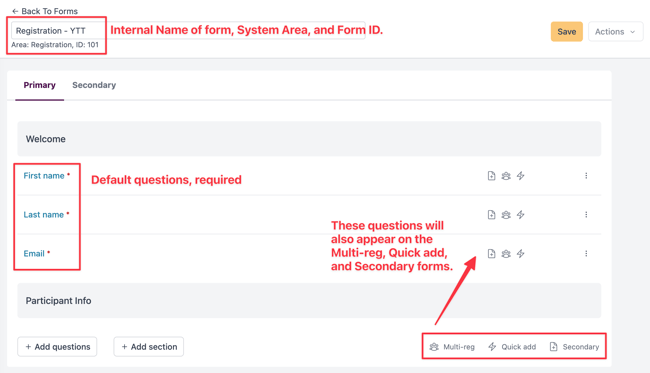The image size is (650, 373).
Task: Select the Primary tab
Action: coord(39,85)
